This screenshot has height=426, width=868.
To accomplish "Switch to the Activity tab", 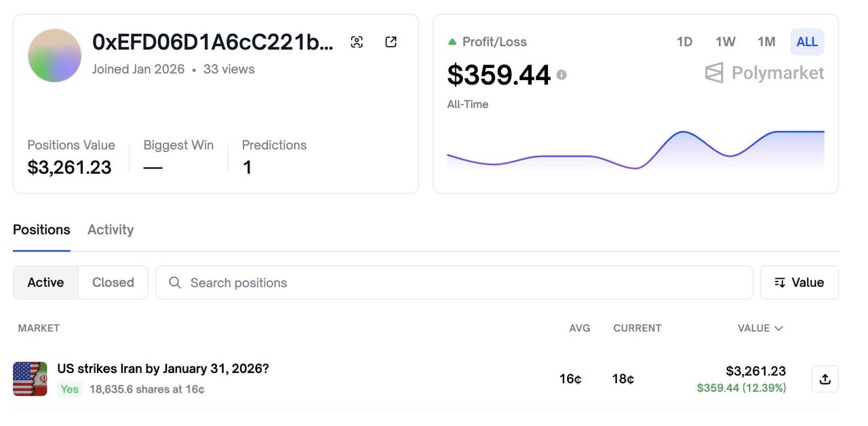I will [111, 230].
